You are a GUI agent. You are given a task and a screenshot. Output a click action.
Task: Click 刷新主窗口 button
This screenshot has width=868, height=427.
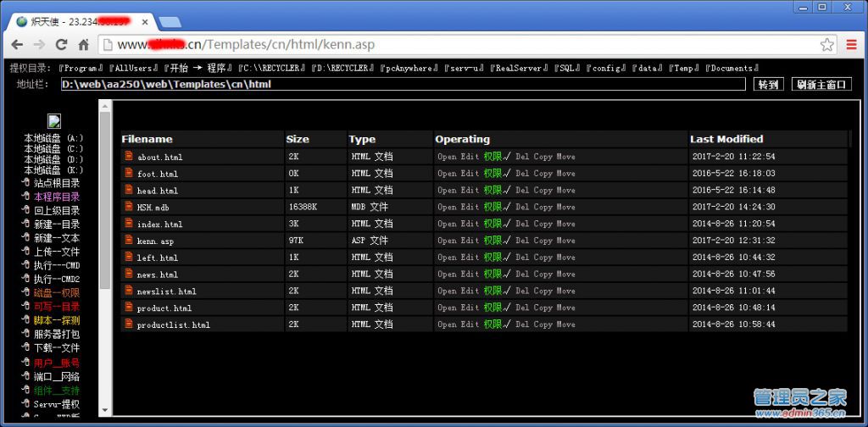tap(821, 84)
